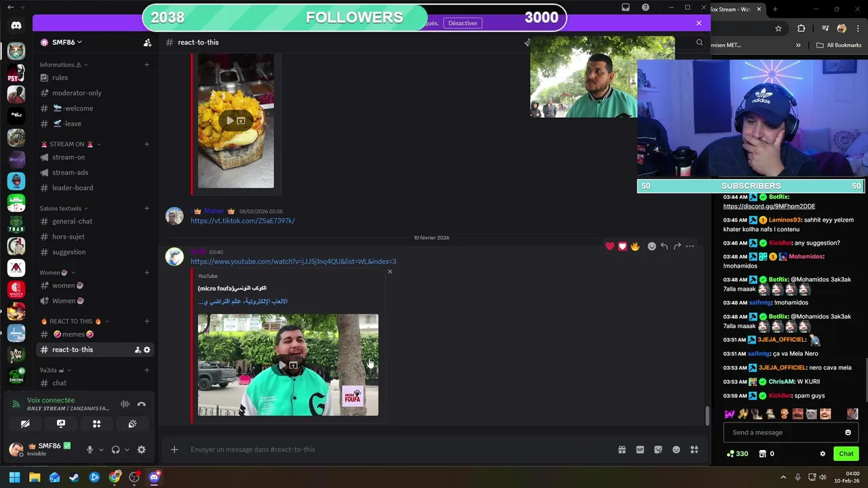Screen dimensions: 868x488
Task: Open microphone input options arrow
Action: click(101, 449)
